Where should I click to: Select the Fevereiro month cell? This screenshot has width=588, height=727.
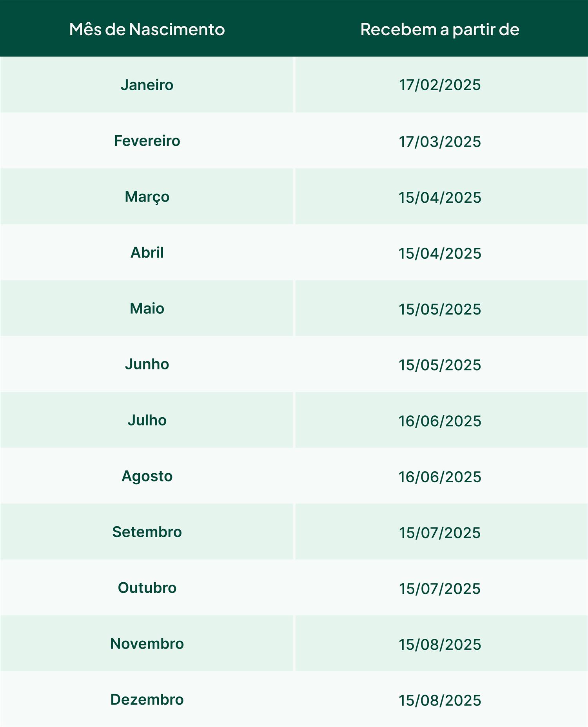pyautogui.click(x=147, y=141)
